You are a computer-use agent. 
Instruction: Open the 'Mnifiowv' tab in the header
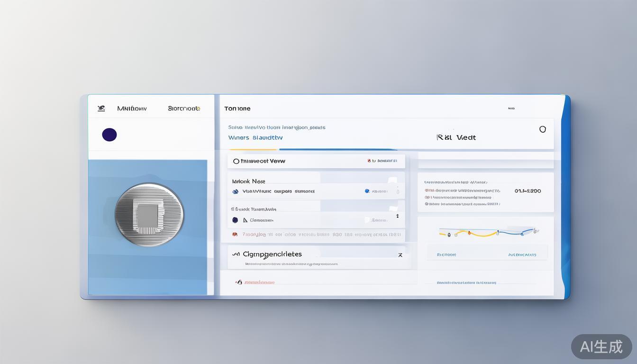click(x=132, y=109)
